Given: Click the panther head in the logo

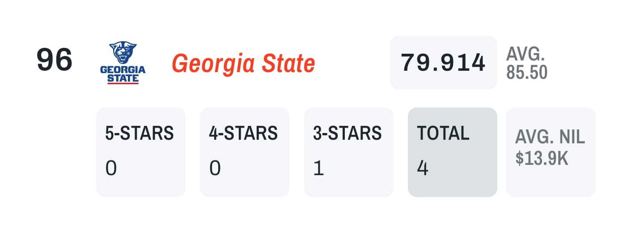Looking at the screenshot, I should (123, 53).
